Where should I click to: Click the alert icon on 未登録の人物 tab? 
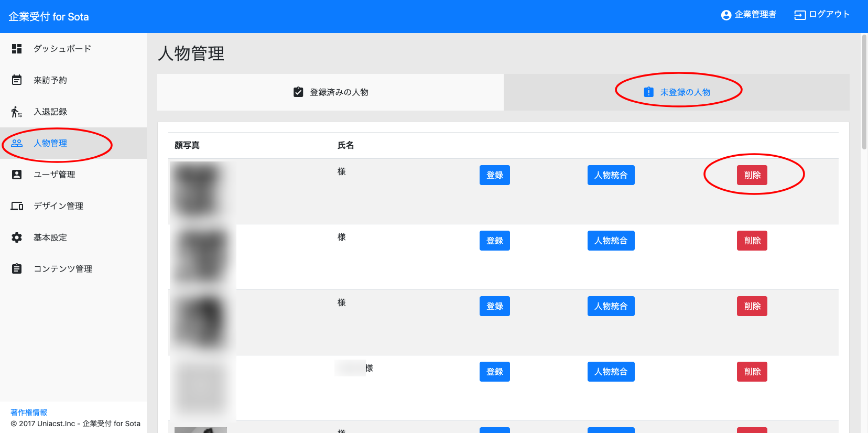click(648, 92)
